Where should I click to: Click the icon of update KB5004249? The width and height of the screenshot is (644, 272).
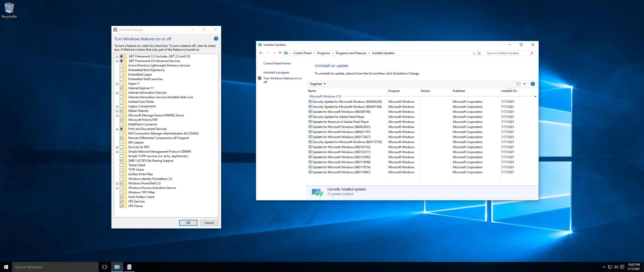[x=310, y=102]
